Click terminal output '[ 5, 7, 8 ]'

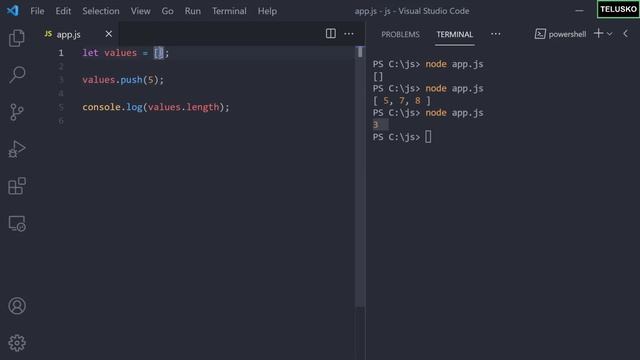(402, 100)
